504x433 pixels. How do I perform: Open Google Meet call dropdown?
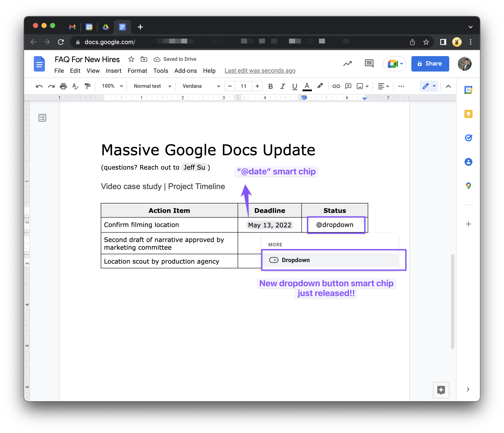click(x=395, y=64)
